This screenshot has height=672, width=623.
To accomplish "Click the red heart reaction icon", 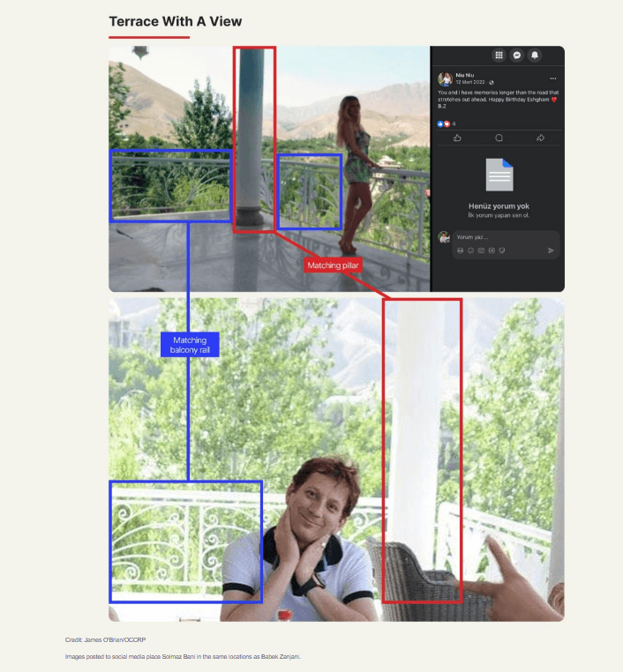I will pos(447,123).
